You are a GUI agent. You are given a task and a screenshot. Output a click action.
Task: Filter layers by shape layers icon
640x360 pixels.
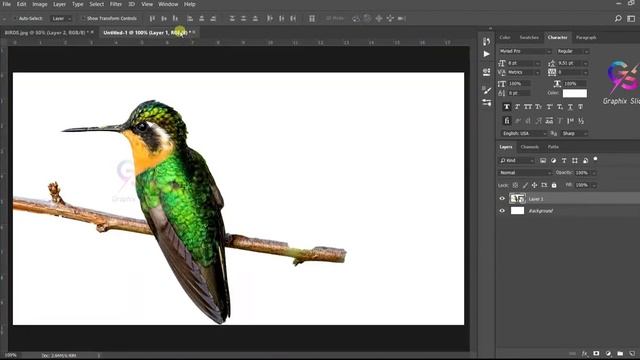(575, 161)
